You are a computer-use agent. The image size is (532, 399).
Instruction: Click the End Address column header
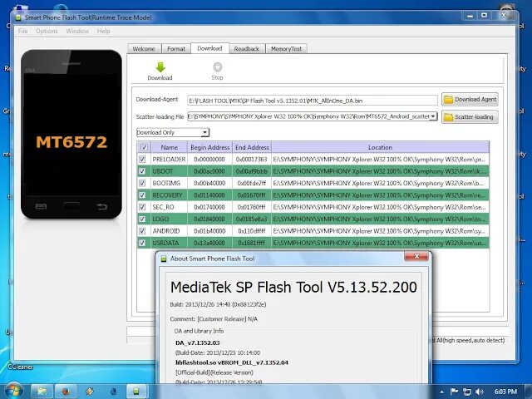[252, 148]
